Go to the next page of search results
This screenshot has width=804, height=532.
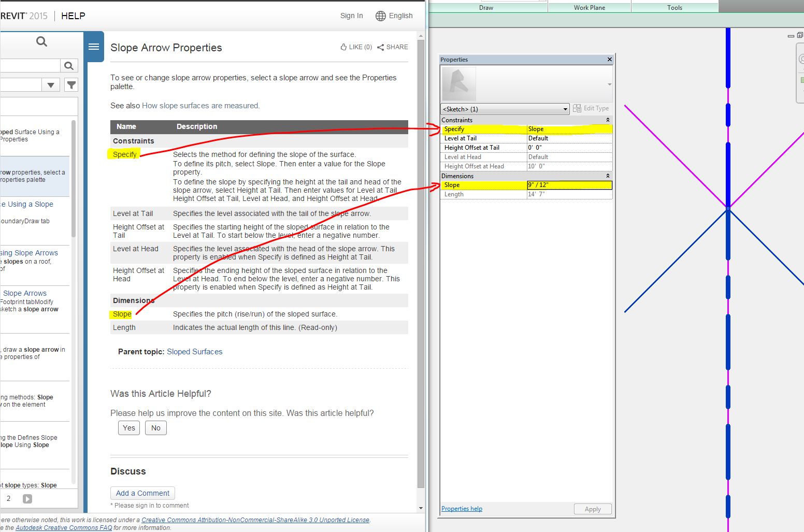click(x=27, y=498)
